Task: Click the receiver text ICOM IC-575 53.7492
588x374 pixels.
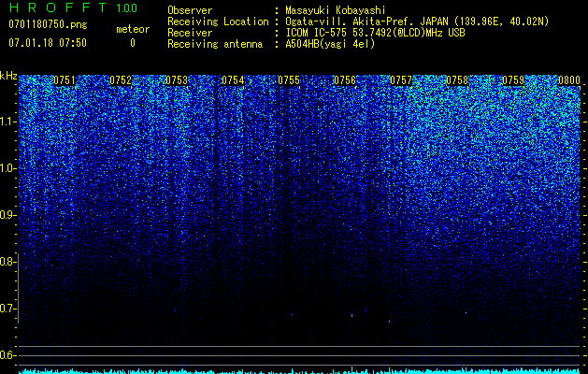Action: 375,33
